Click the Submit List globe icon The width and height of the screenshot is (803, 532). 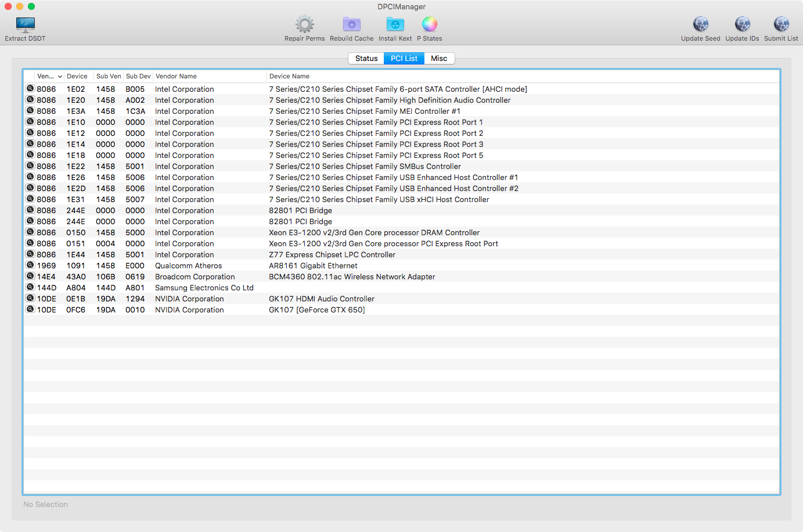pyautogui.click(x=781, y=24)
